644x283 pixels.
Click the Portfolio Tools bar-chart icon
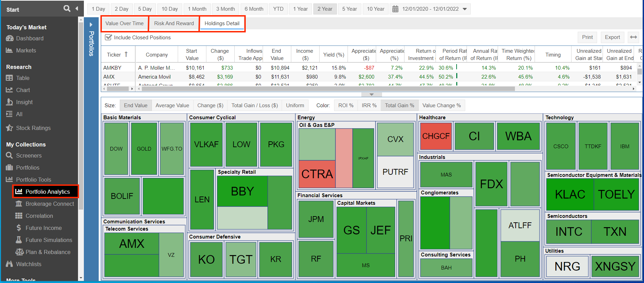pyautogui.click(x=9, y=180)
